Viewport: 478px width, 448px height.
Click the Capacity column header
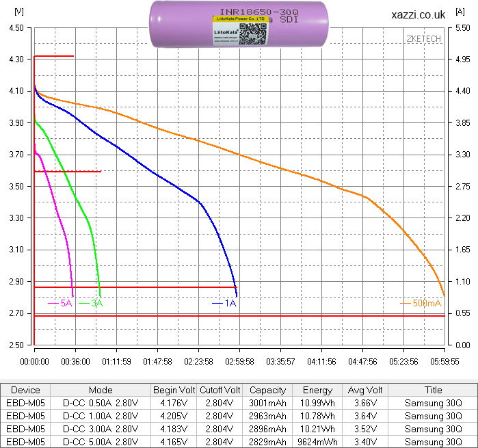click(x=267, y=390)
